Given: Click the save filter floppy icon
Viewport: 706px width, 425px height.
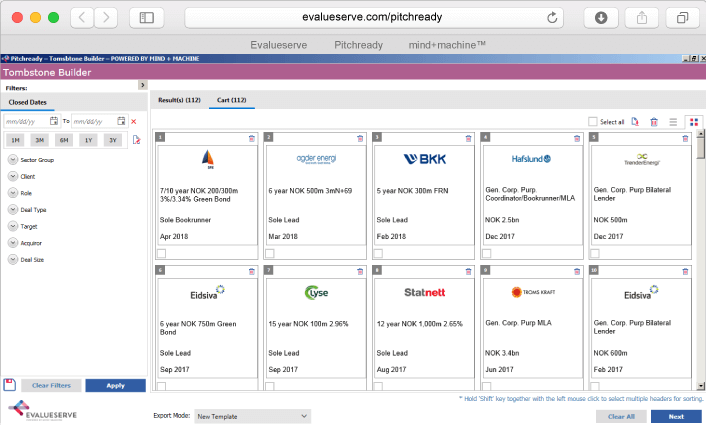Looking at the screenshot, I should click(x=9, y=385).
